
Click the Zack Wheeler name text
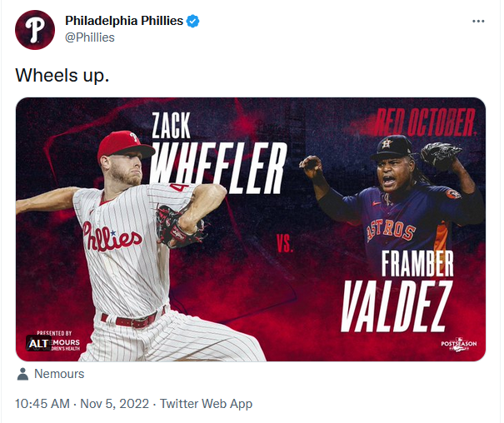(x=218, y=153)
